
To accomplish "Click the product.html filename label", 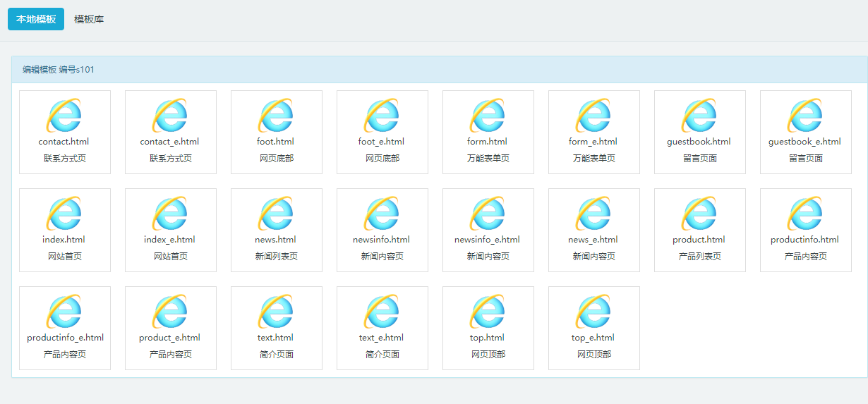I will pyautogui.click(x=699, y=240).
